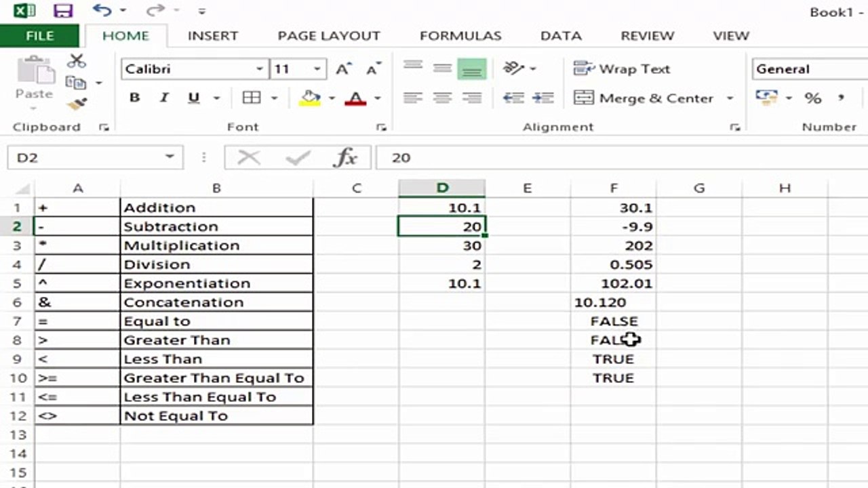Open the FILE tab
The width and height of the screenshot is (868, 488).
(x=39, y=36)
